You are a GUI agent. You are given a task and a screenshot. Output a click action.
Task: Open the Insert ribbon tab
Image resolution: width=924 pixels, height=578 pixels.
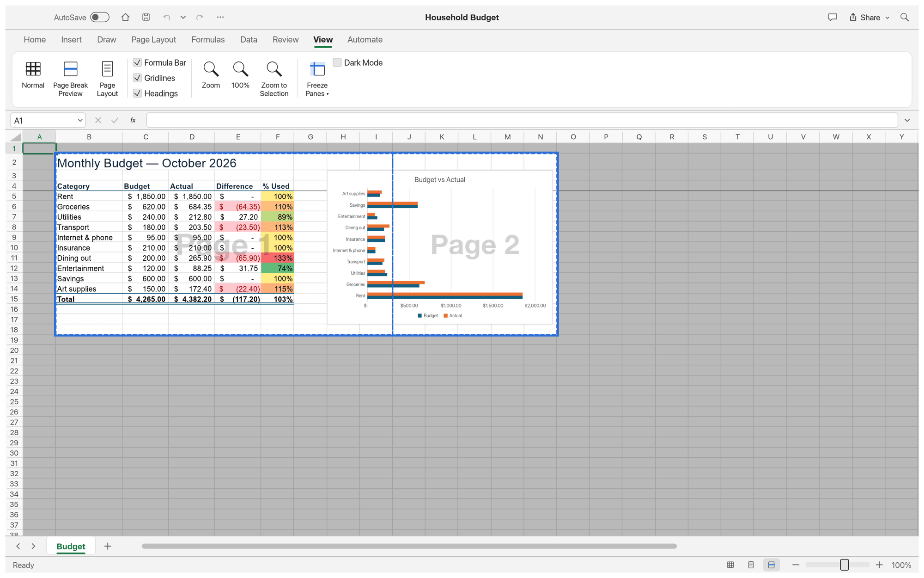point(71,40)
